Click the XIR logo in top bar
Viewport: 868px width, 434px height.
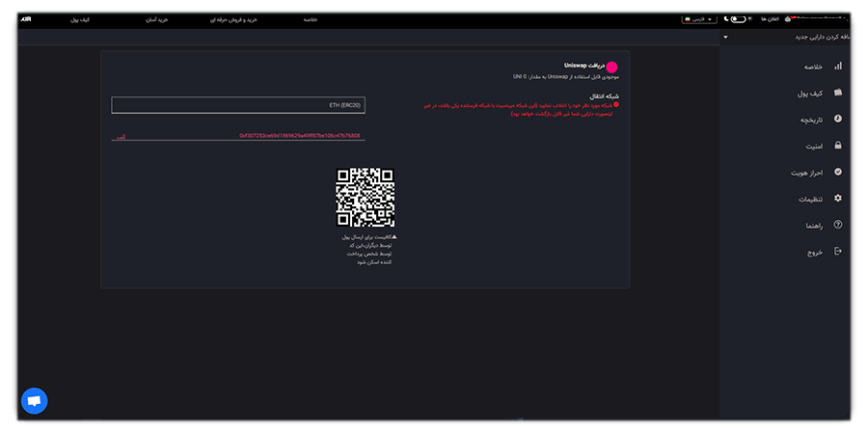coord(25,19)
